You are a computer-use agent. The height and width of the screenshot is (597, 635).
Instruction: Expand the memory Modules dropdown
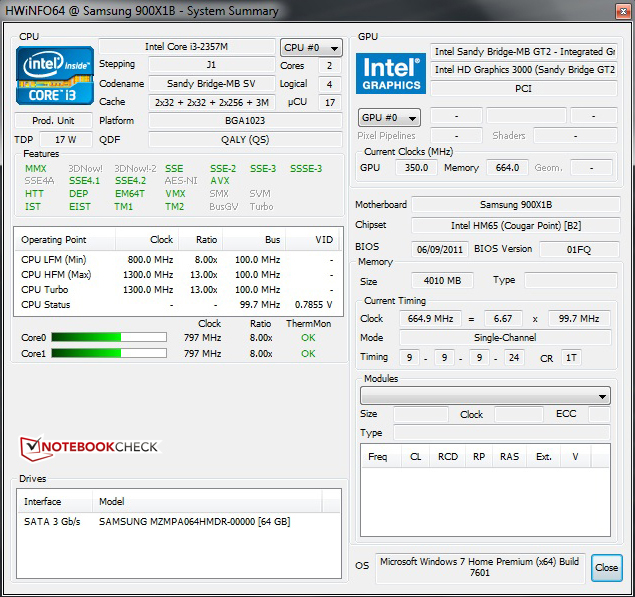[x=485, y=396]
